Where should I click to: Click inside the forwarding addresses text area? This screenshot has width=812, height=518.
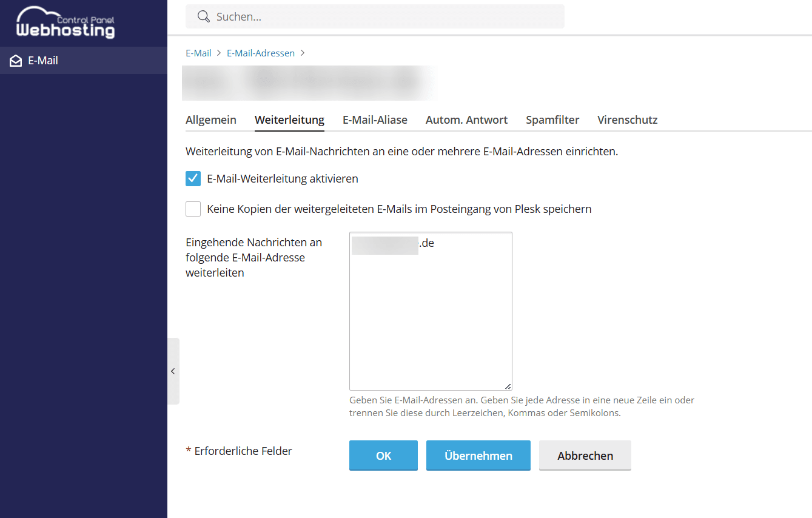point(431,311)
